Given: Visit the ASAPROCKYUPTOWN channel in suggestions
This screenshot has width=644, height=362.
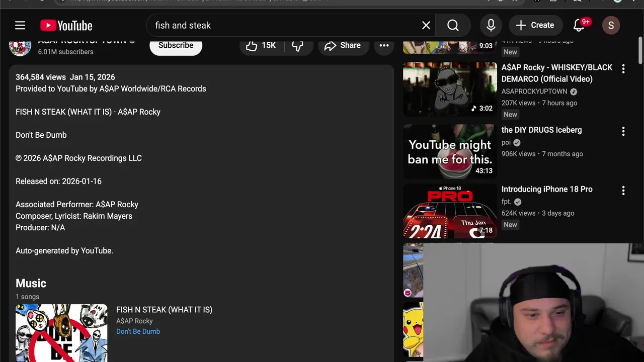Looking at the screenshot, I should (534, 92).
